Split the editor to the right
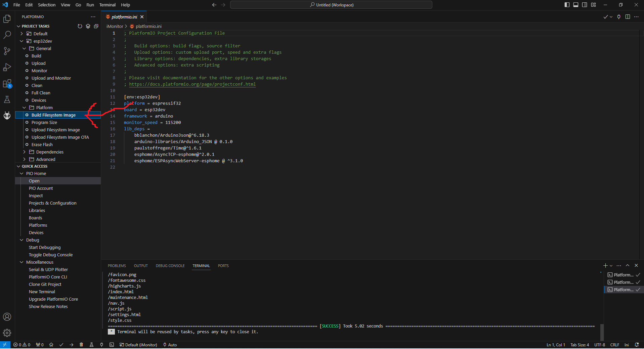The image size is (644, 349). click(x=628, y=17)
